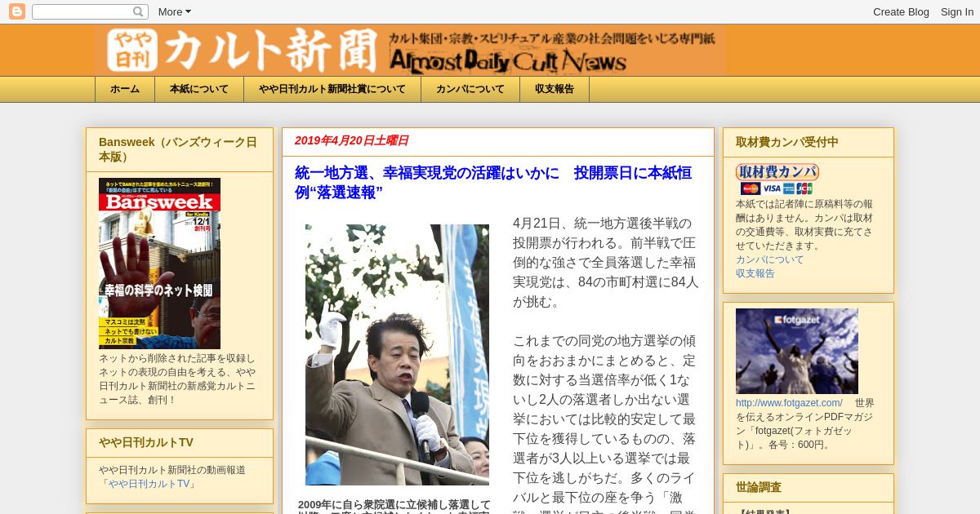Click the date header 2019年4月20日土曜日
The image size is (980, 514).
[x=351, y=140]
